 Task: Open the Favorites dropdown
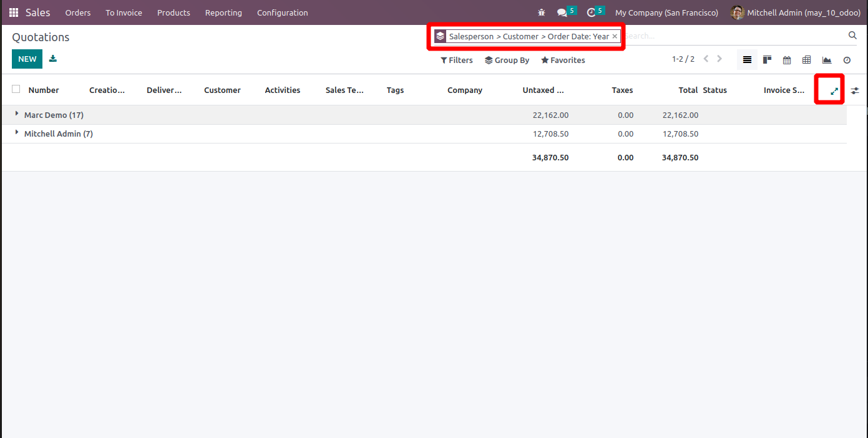pyautogui.click(x=563, y=60)
